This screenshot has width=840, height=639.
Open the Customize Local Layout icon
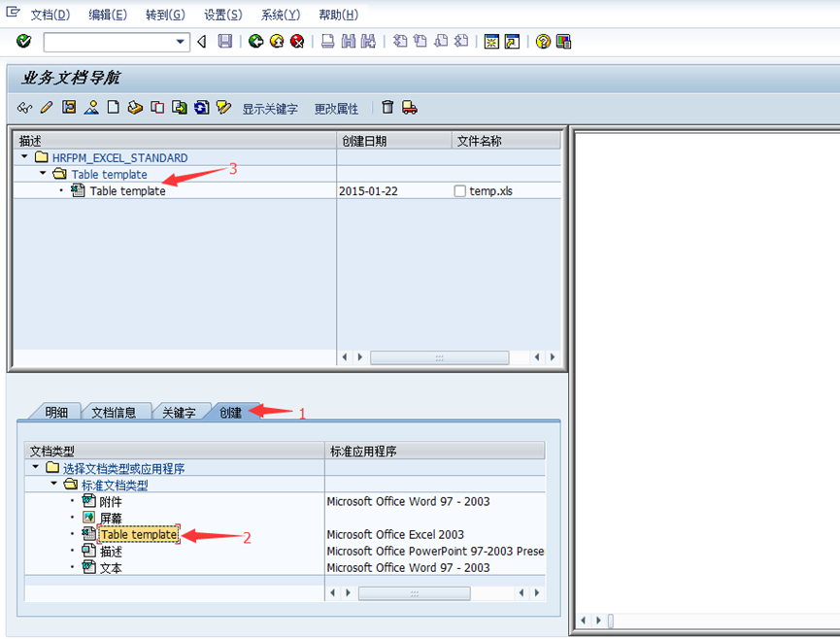pos(563,41)
